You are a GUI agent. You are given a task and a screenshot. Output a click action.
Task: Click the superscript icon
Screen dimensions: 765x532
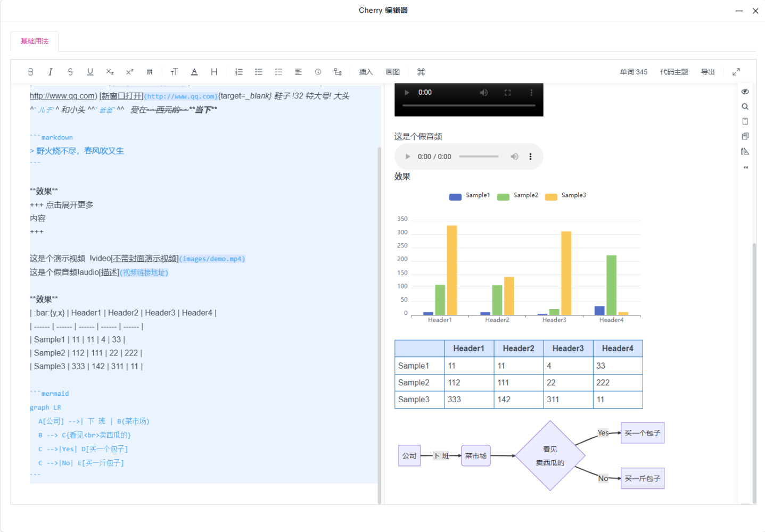pos(129,72)
